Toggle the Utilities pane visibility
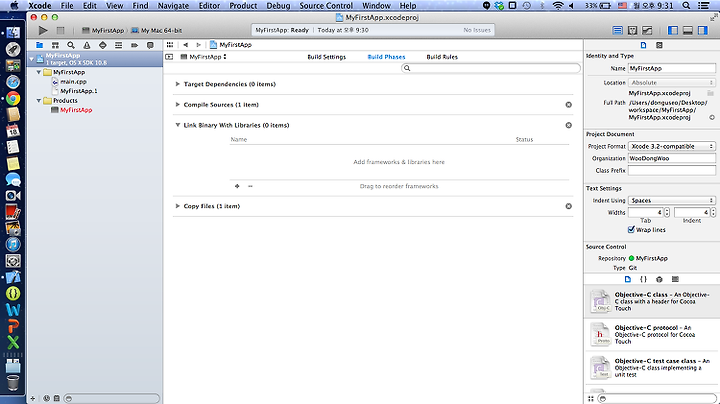 pos(703,30)
